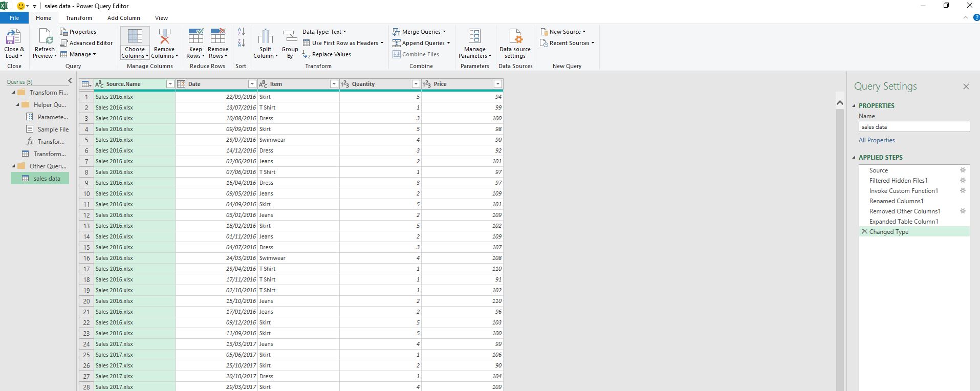The height and width of the screenshot is (391, 980).
Task: Click the Remove Columns icon
Action: (164, 37)
